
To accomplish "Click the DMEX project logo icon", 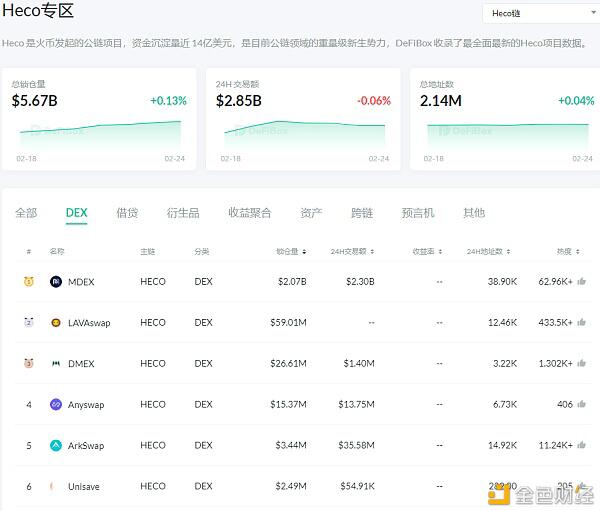I will [56, 364].
